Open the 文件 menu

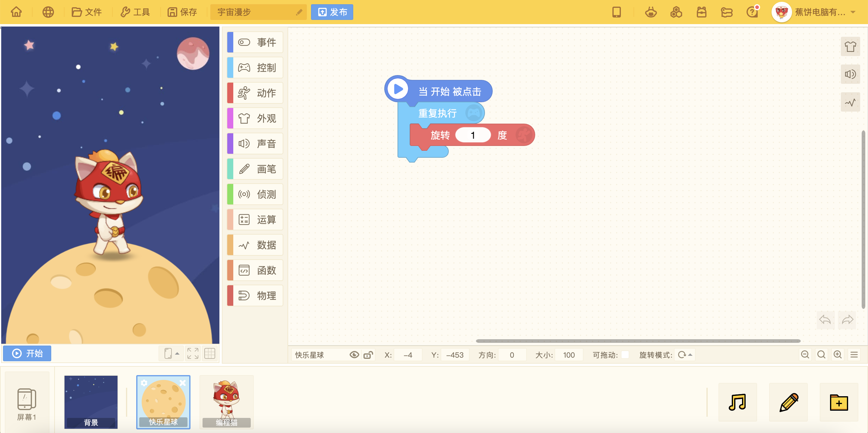coord(86,12)
